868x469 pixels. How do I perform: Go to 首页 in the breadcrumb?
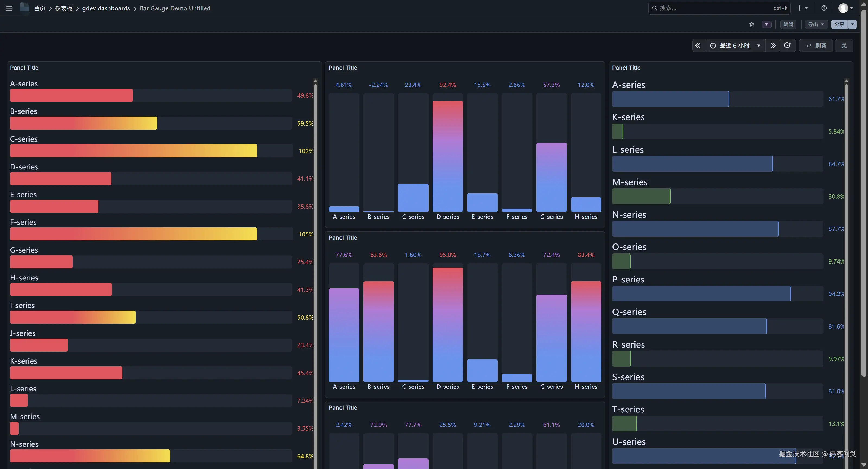coord(40,8)
